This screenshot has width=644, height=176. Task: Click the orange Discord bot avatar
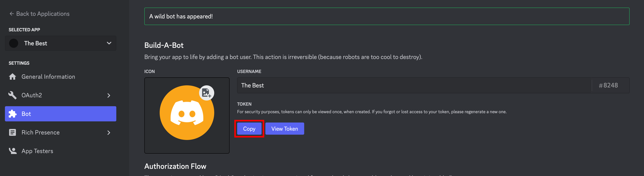[187, 113]
